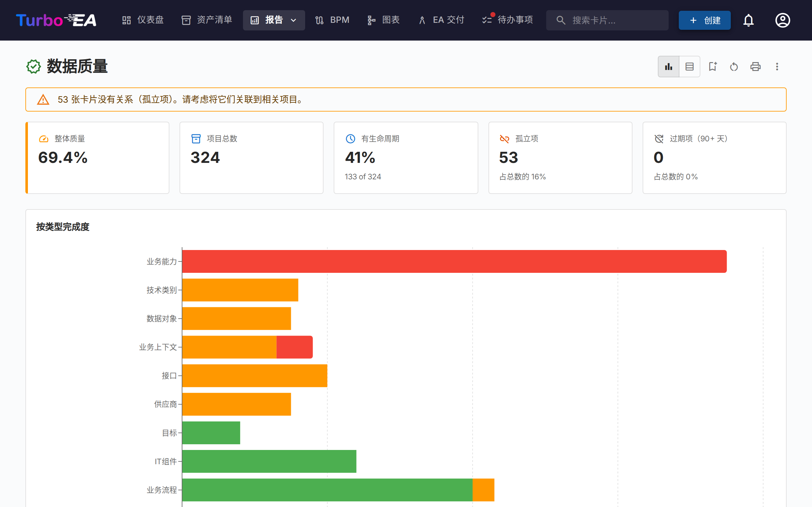Open the user account icon
Screen dimensions: 812x507
[x=783, y=20]
